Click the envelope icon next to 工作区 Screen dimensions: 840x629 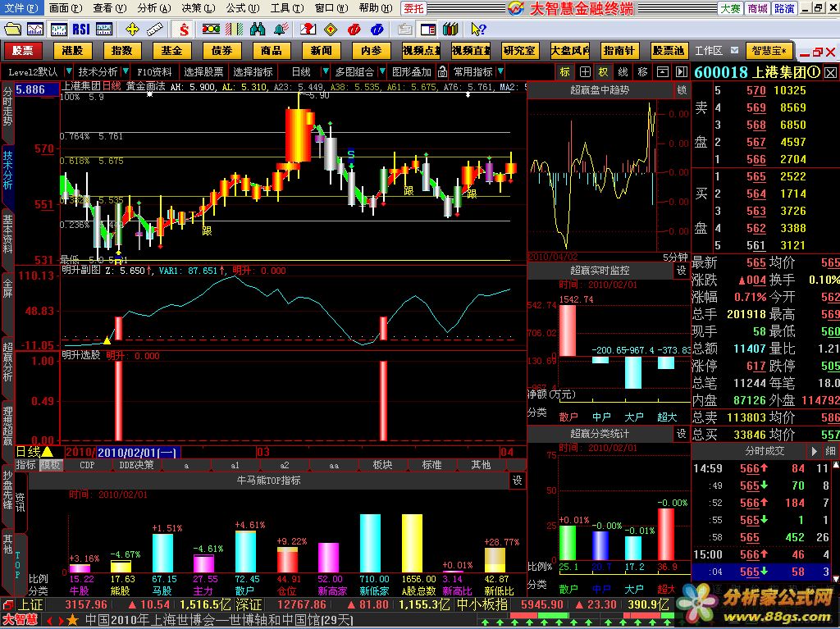(734, 50)
